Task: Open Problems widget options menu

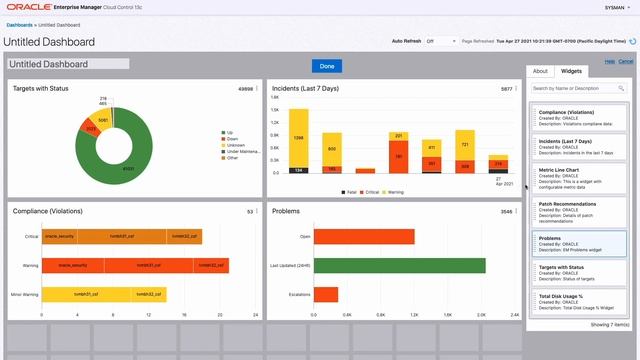Action: point(516,211)
